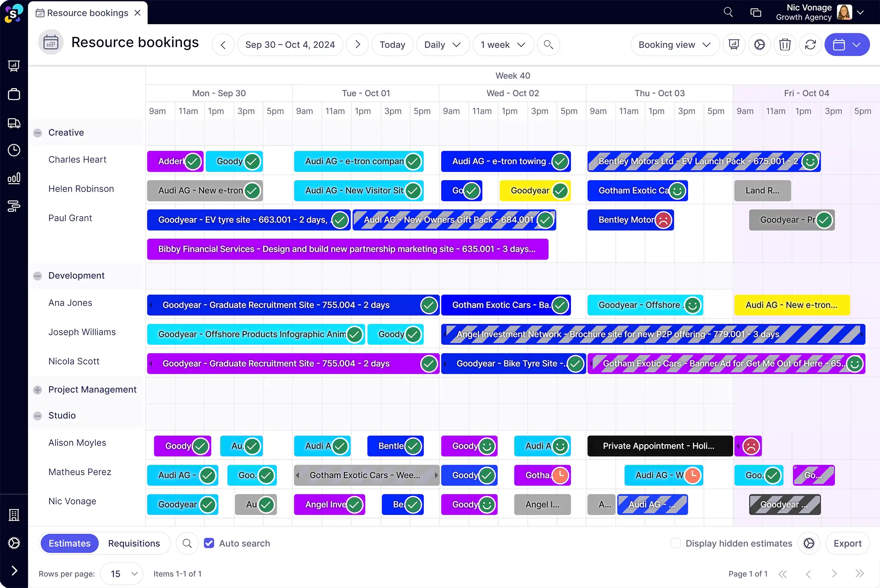The image size is (880, 588).
Task: Toggle the Auto search checkbox
Action: [x=209, y=543]
